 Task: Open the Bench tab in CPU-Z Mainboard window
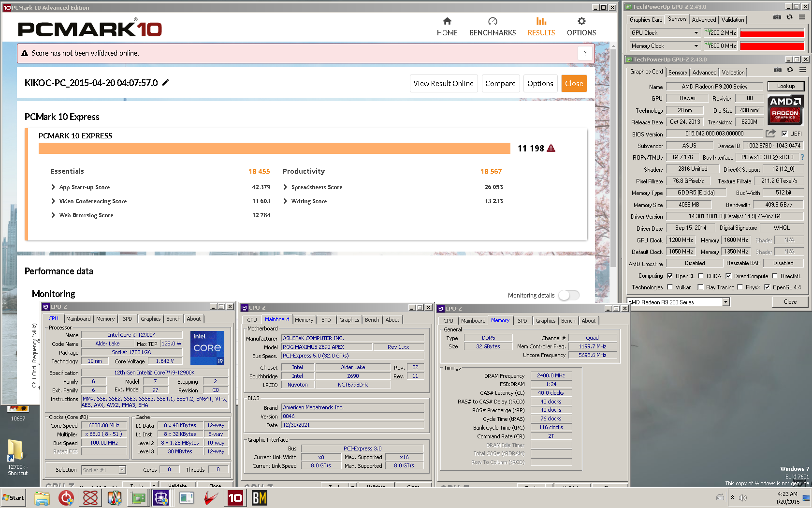click(x=372, y=320)
